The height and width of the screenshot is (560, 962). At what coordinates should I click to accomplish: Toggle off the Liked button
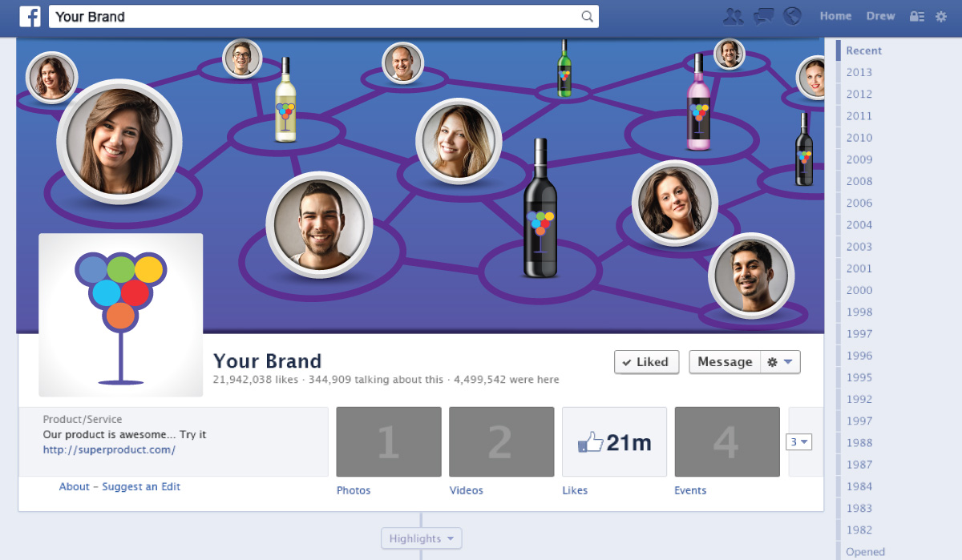(646, 361)
